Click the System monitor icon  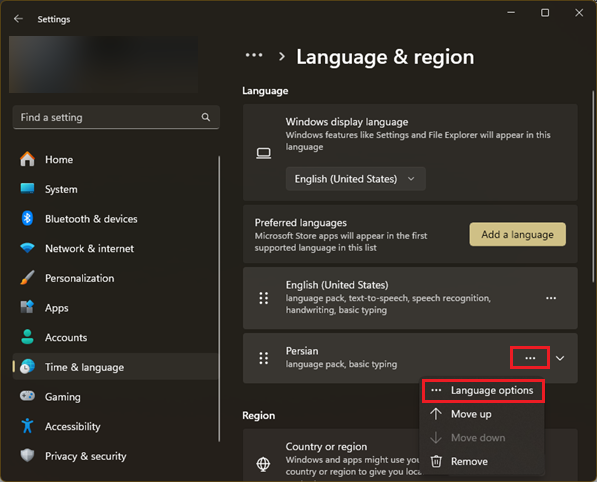point(27,189)
